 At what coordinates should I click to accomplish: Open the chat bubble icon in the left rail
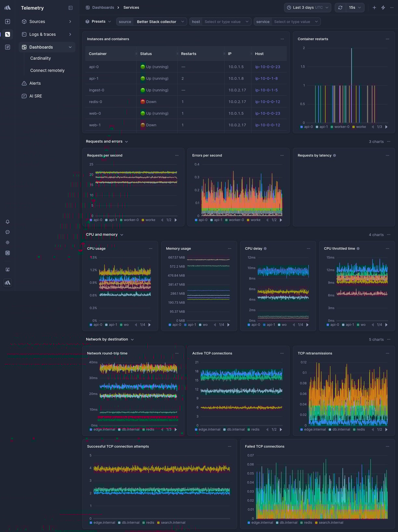7,232
